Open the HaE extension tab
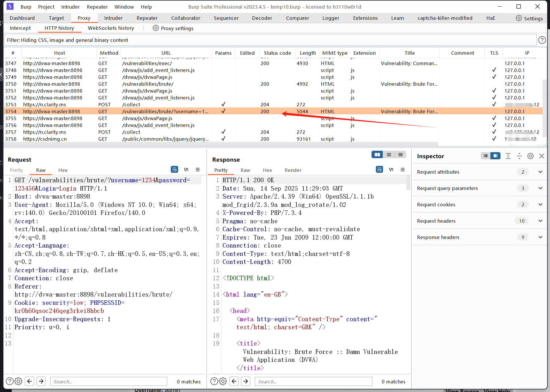This screenshot has width=550, height=392. pyautogui.click(x=491, y=18)
